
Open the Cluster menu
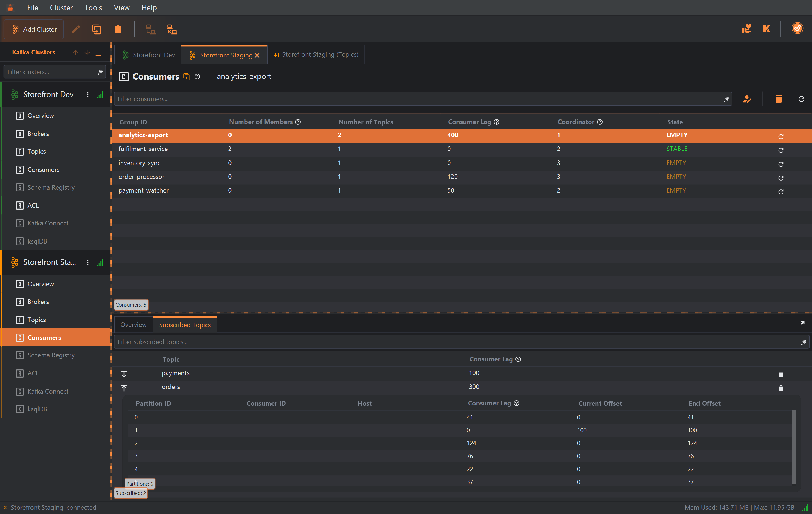(61, 8)
